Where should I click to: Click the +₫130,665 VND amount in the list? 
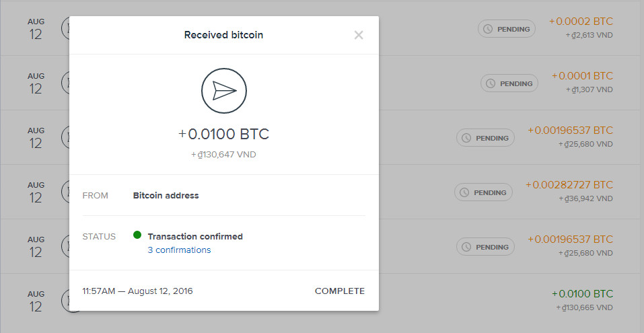[x=585, y=307]
